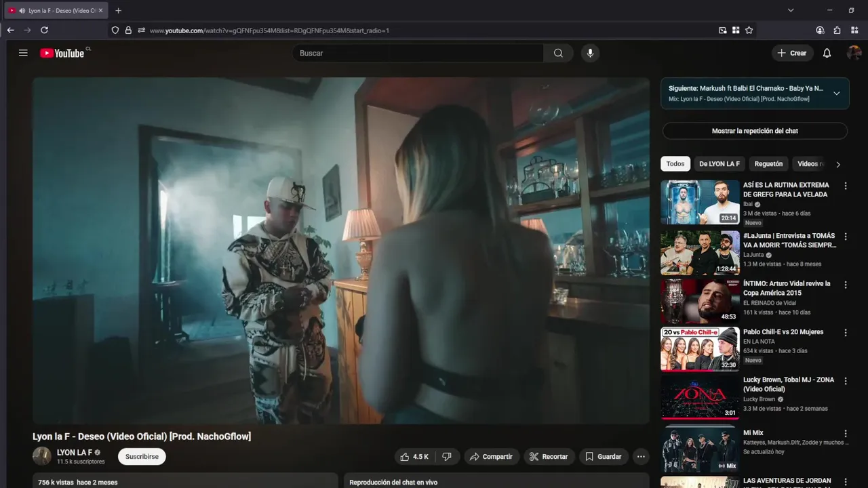
Task: Open tracking protection shield icon
Action: [x=115, y=30]
